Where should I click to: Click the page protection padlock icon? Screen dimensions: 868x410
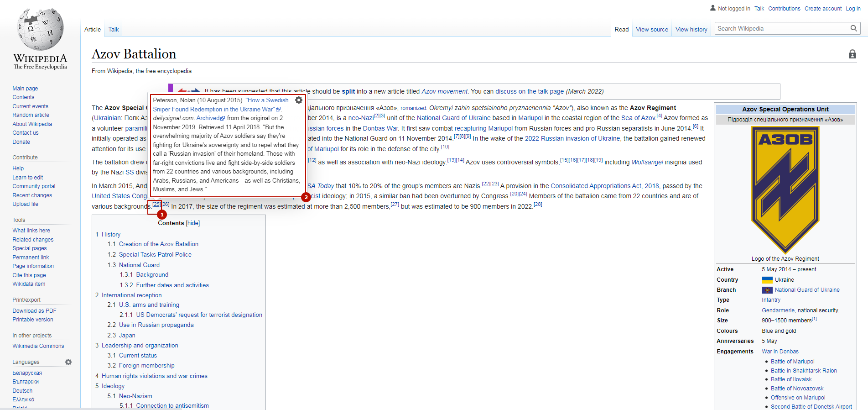tap(852, 54)
